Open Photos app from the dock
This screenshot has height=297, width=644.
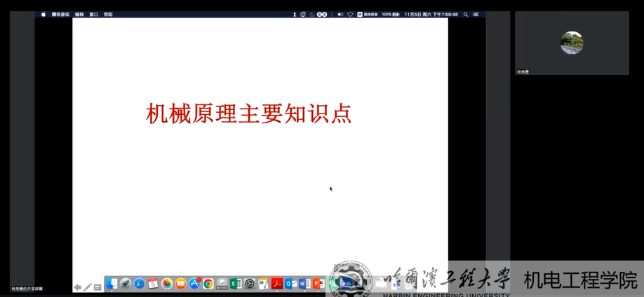click(x=167, y=284)
